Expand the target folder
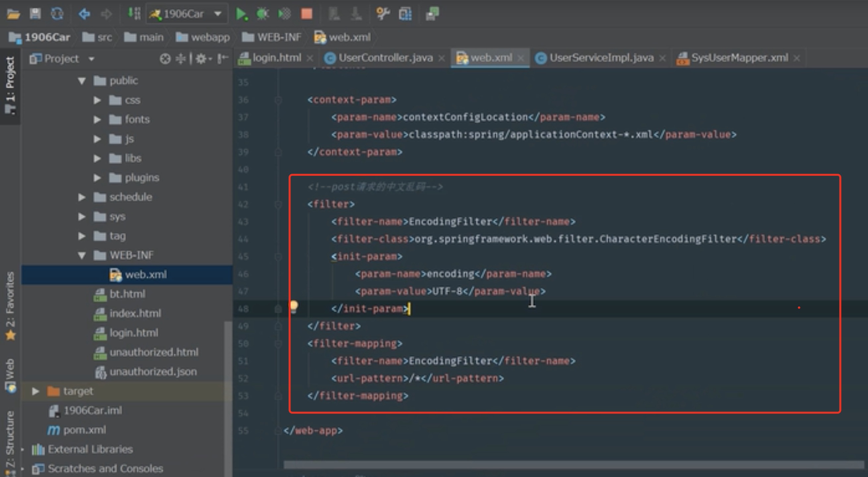The height and width of the screenshot is (477, 868). pos(35,391)
